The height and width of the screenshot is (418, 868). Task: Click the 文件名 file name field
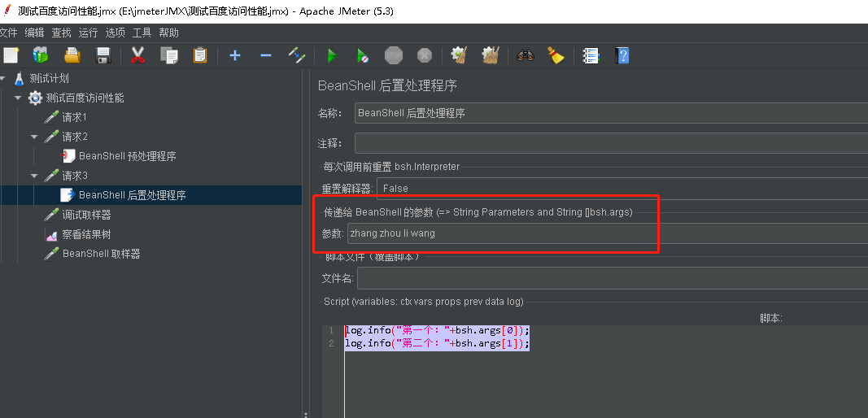(x=613, y=278)
